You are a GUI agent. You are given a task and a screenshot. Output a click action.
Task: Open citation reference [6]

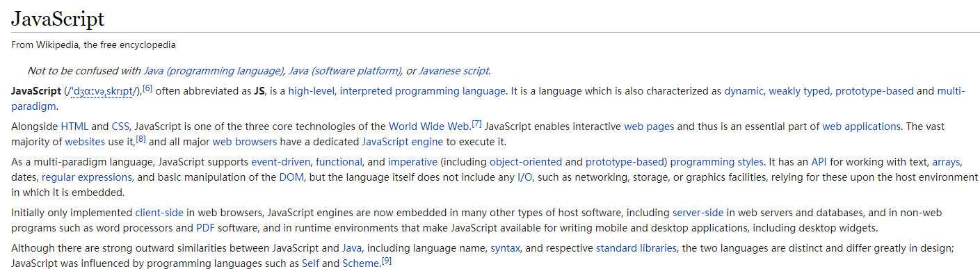click(147, 89)
